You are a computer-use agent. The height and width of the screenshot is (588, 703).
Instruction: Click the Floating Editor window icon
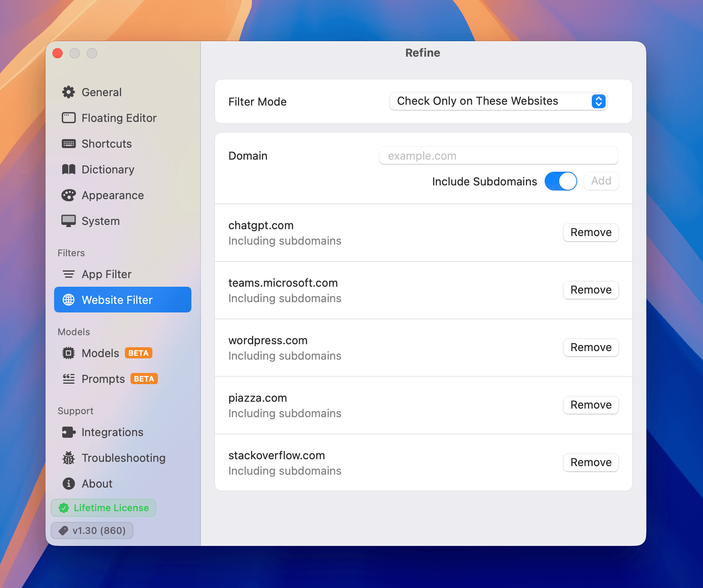(x=69, y=118)
